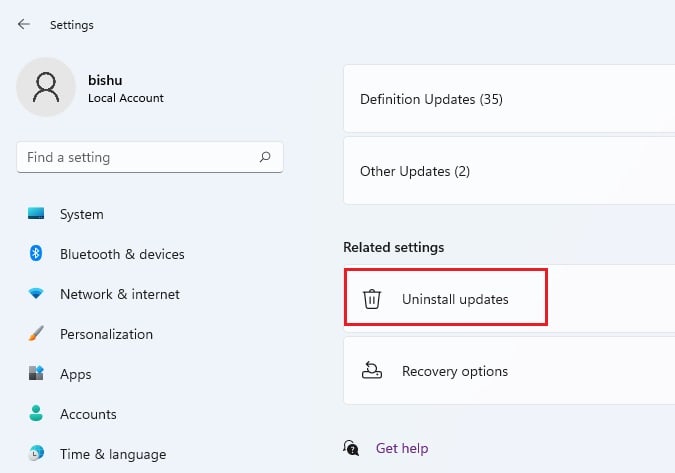
Task: Click the Apps icon in sidebar
Action: click(36, 373)
